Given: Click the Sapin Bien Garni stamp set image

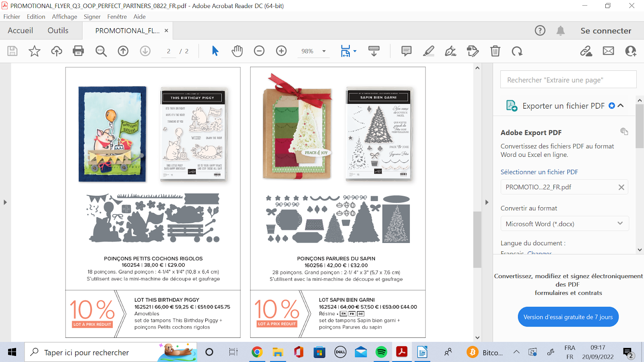Looking at the screenshot, I should 379,134.
